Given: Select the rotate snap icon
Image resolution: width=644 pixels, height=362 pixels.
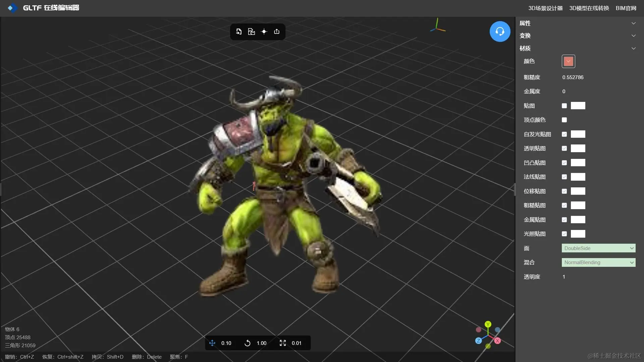Looking at the screenshot, I should pos(248,343).
